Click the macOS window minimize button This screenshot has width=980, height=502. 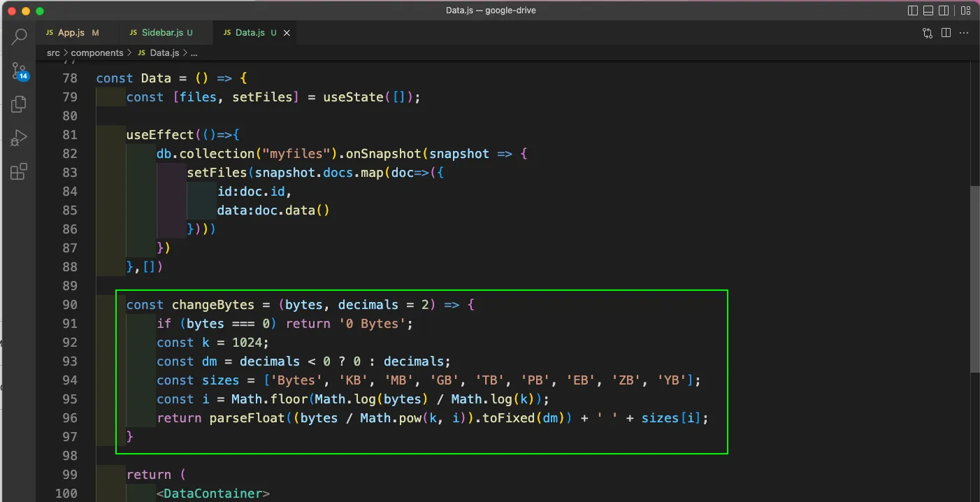click(26, 11)
